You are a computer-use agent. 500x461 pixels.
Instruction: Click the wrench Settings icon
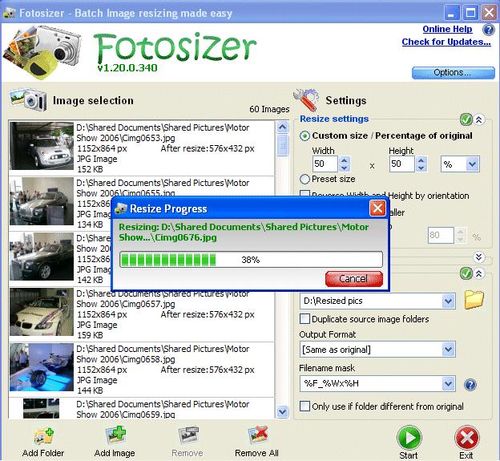[306, 100]
